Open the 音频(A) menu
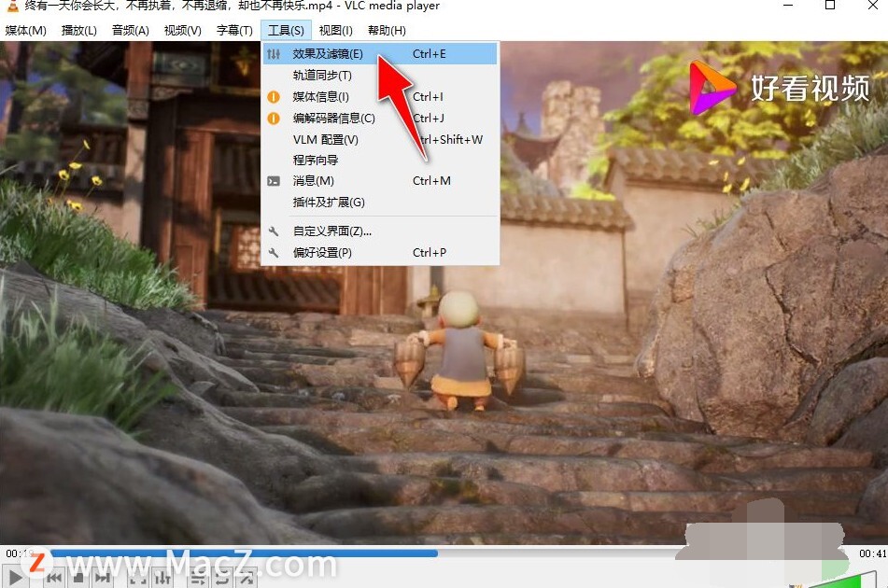888x588 pixels. [130, 31]
